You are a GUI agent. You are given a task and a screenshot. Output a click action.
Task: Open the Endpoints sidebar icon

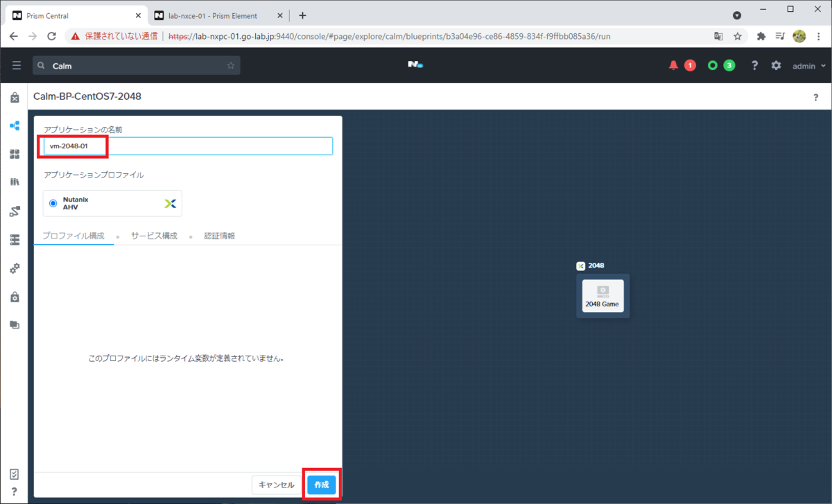coord(15,239)
